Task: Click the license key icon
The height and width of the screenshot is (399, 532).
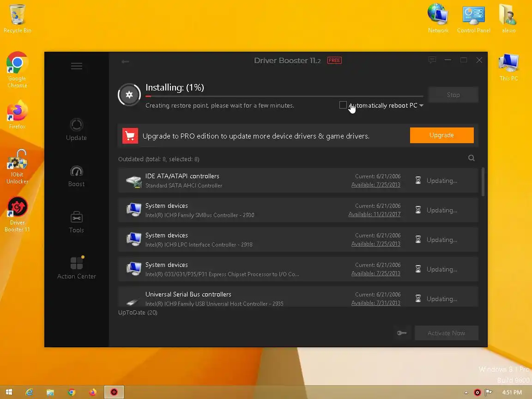Action: tap(402, 333)
